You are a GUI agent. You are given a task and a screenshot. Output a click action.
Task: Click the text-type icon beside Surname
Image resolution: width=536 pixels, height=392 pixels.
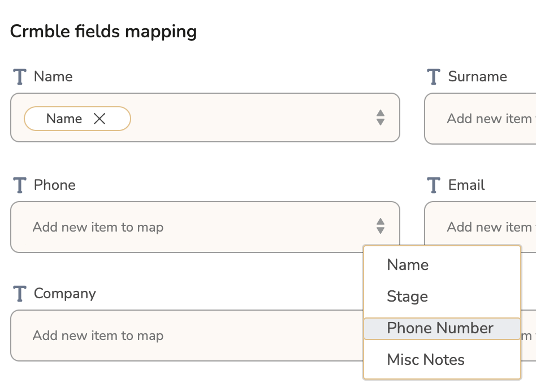(x=434, y=77)
